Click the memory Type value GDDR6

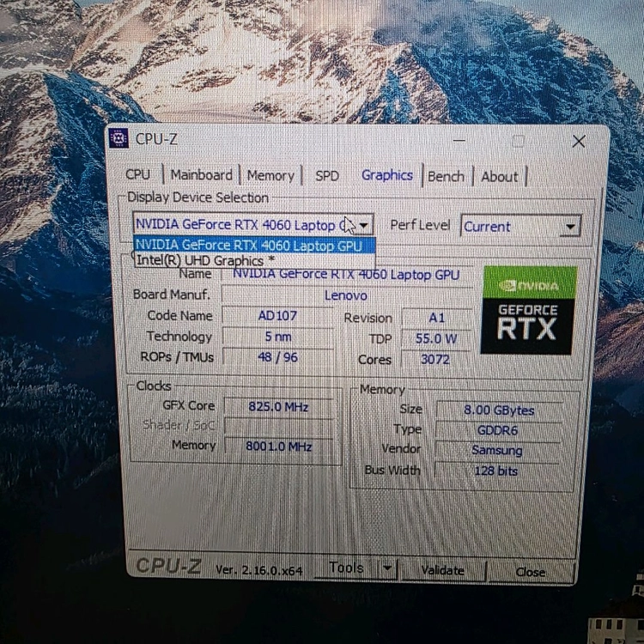click(497, 430)
